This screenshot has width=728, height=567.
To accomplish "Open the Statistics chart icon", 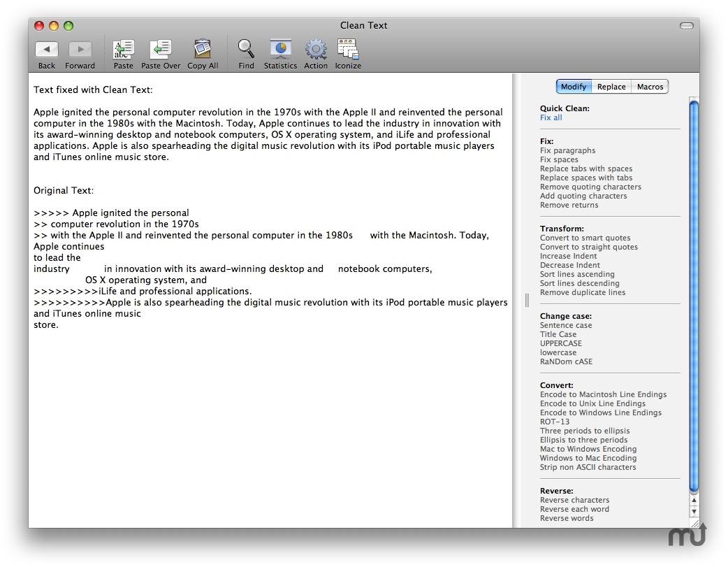I will coord(280,49).
